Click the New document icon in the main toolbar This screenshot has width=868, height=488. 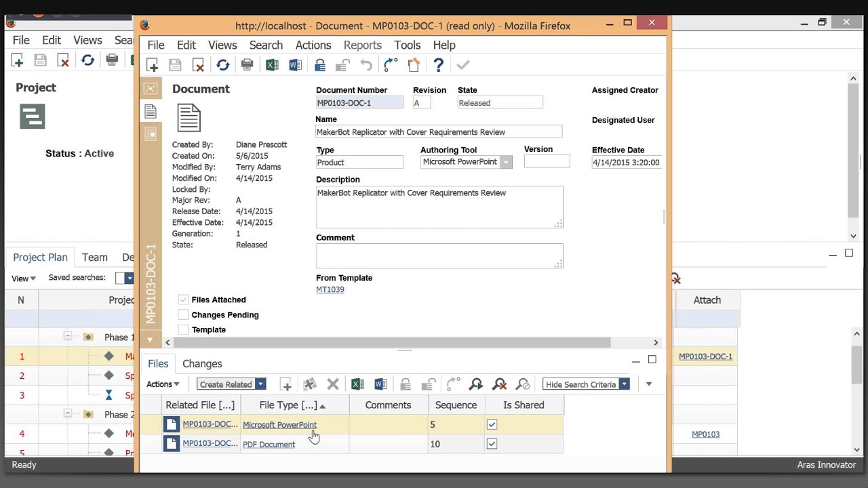pyautogui.click(x=152, y=65)
